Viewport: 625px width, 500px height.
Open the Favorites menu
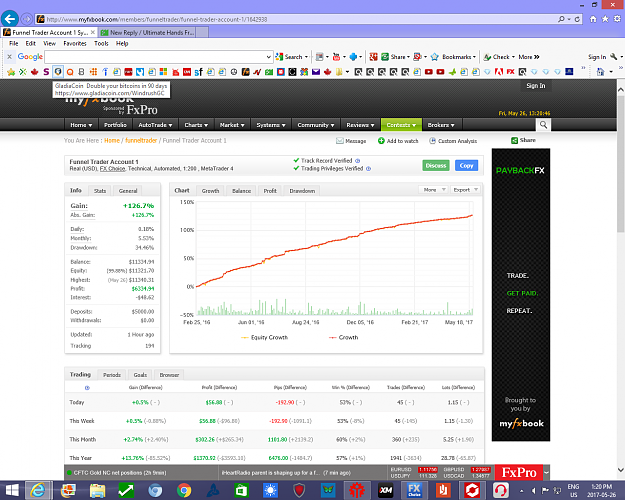[x=75, y=43]
